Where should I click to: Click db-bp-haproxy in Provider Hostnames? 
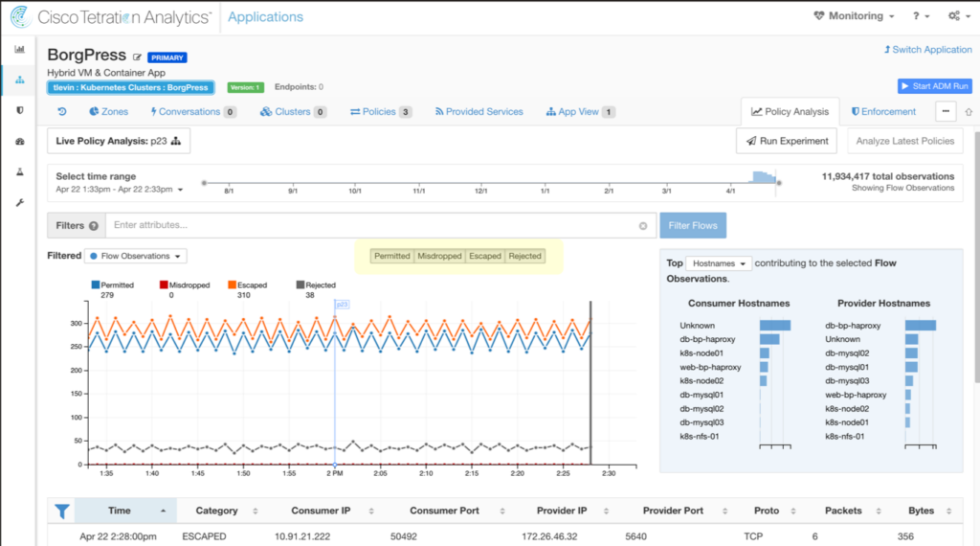[853, 326]
